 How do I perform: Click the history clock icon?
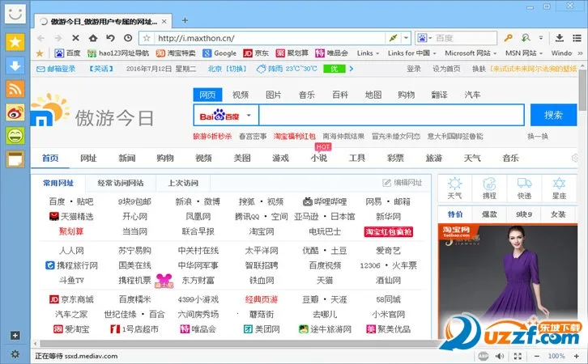(128, 38)
